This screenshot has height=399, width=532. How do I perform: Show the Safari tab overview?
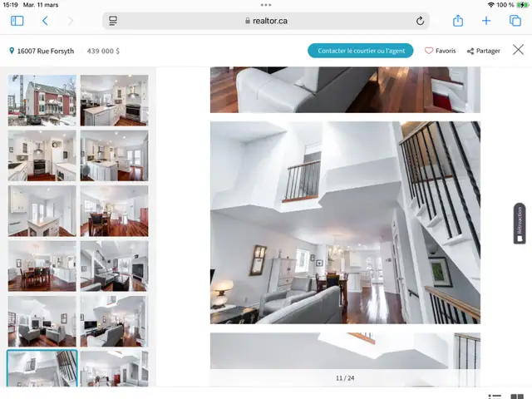[515, 21]
